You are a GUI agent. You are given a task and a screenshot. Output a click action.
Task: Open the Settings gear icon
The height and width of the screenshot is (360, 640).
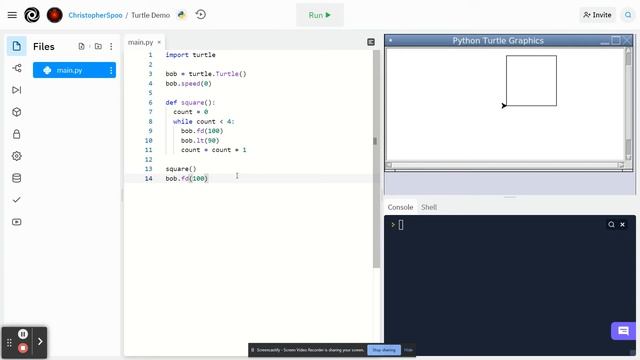tap(17, 156)
